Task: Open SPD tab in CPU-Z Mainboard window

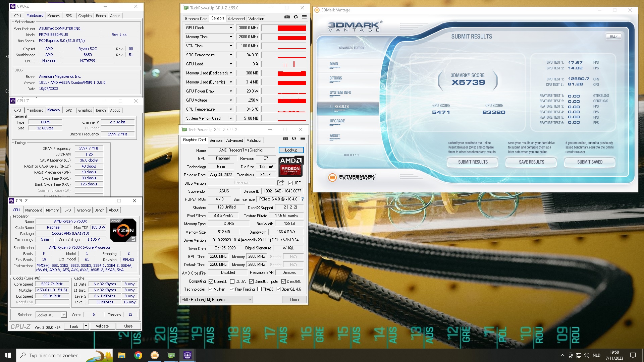Action: (69, 16)
